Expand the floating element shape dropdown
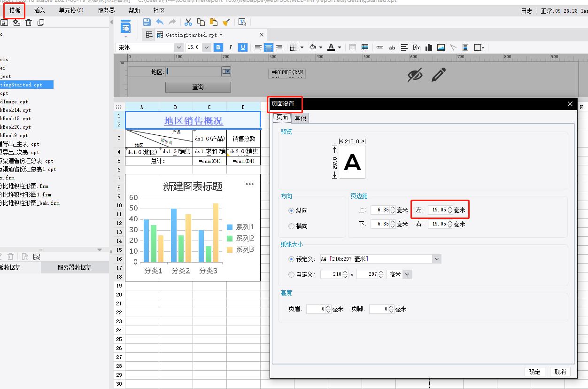The image size is (588, 389). coord(483,47)
